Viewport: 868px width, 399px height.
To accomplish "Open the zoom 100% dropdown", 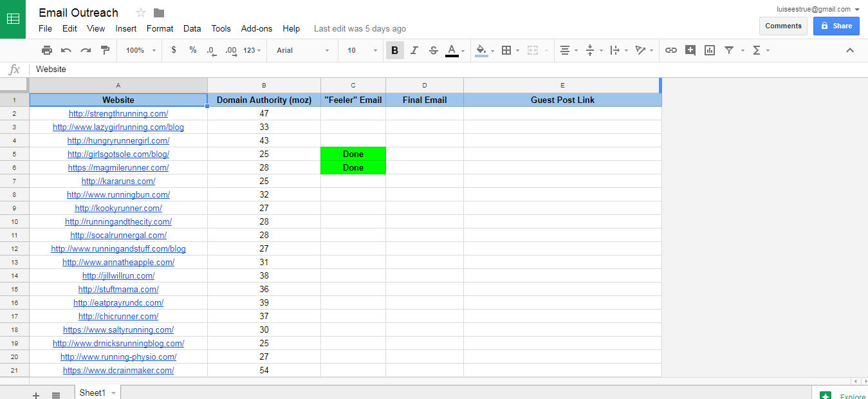I will pos(140,50).
